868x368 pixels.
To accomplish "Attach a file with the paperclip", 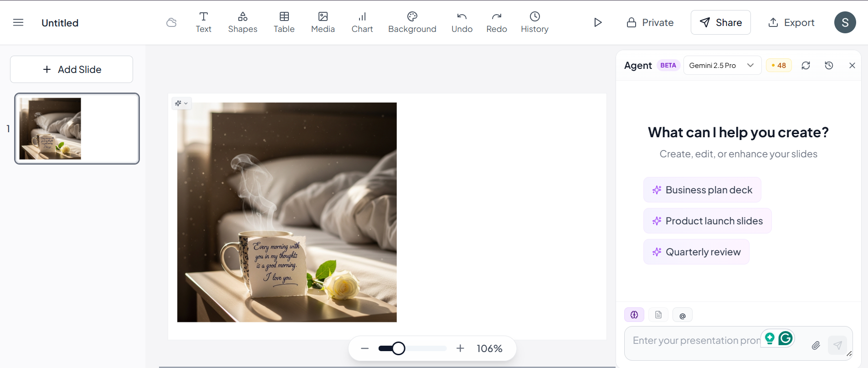I will 816,345.
